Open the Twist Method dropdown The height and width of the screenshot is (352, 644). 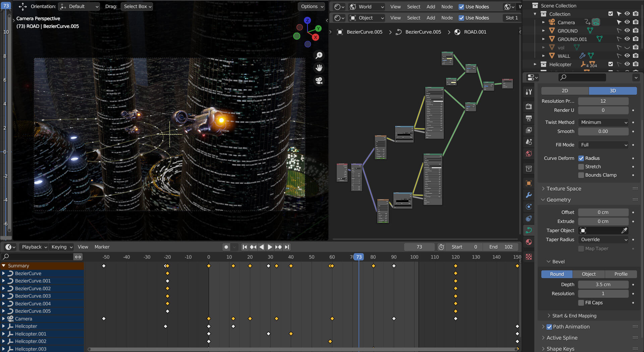(x=603, y=122)
